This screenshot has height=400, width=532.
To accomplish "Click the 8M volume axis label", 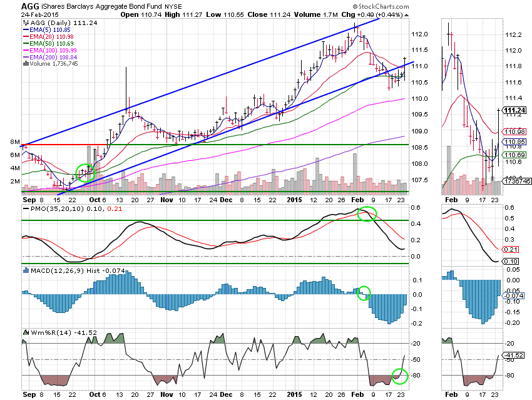I will pyautogui.click(x=15, y=142).
